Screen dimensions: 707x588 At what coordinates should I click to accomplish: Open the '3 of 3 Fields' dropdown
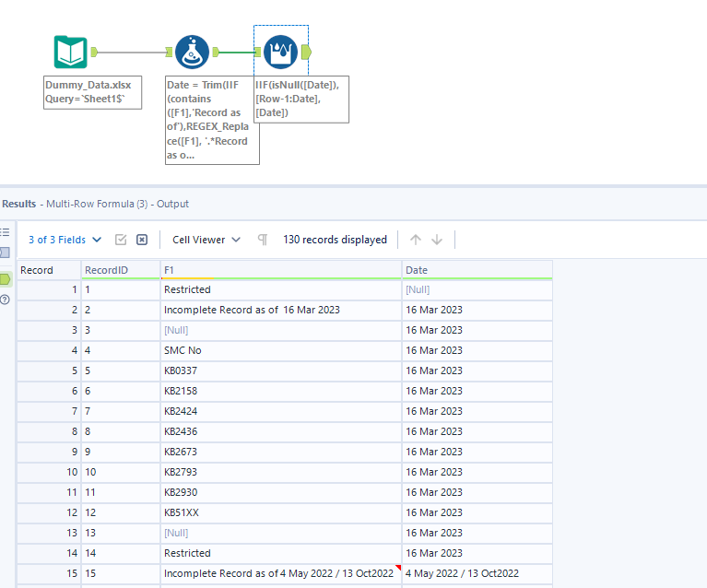coord(65,240)
